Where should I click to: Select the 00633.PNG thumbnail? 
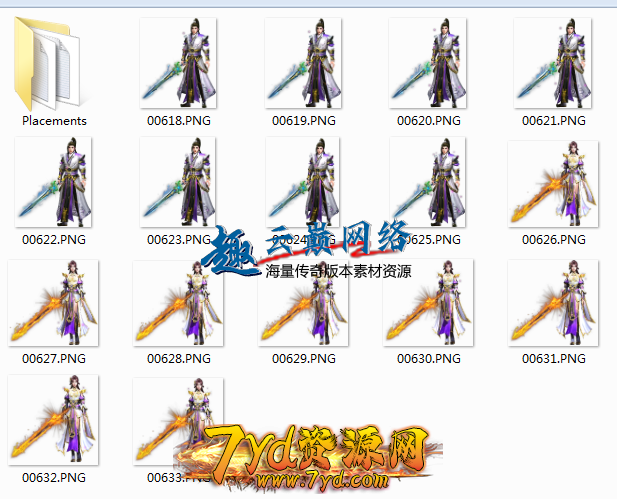(178, 421)
